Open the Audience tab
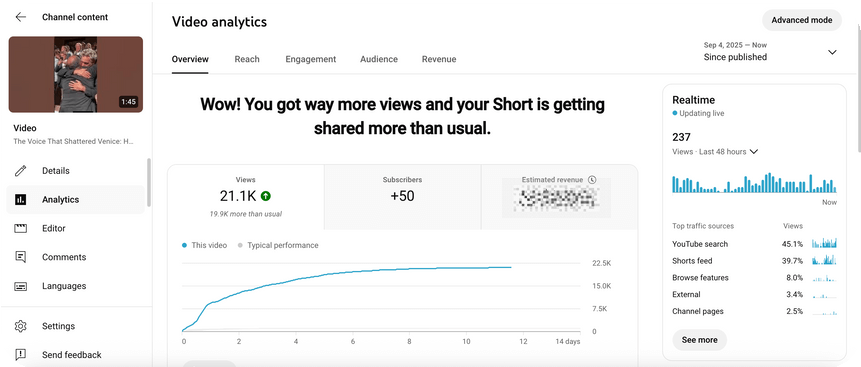The width and height of the screenshot is (861, 367). [x=379, y=59]
